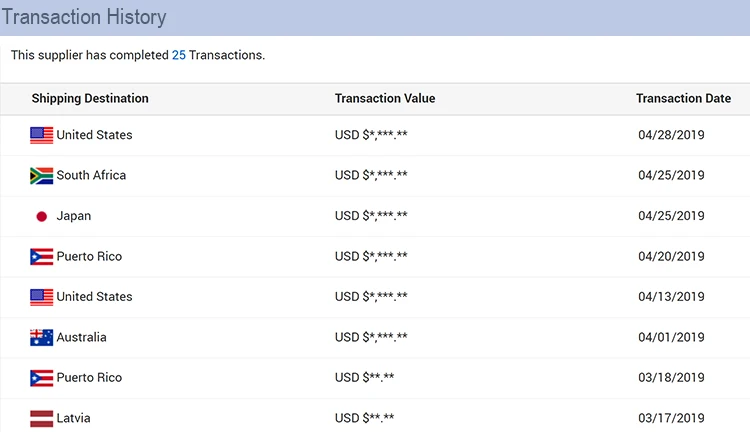Click the Puerto Rico flag dated 03/18/2019

click(x=41, y=378)
